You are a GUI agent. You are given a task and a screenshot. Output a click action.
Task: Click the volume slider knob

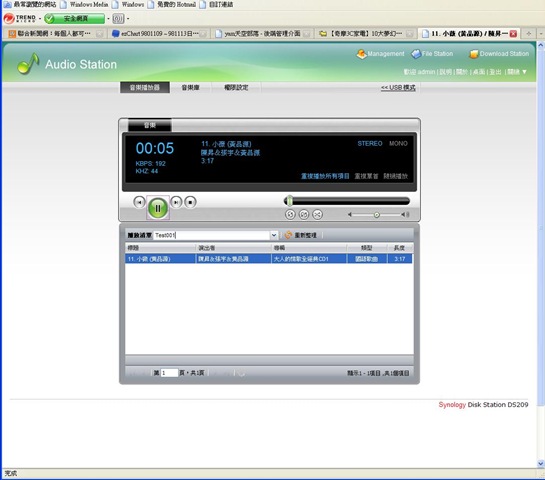click(376, 215)
